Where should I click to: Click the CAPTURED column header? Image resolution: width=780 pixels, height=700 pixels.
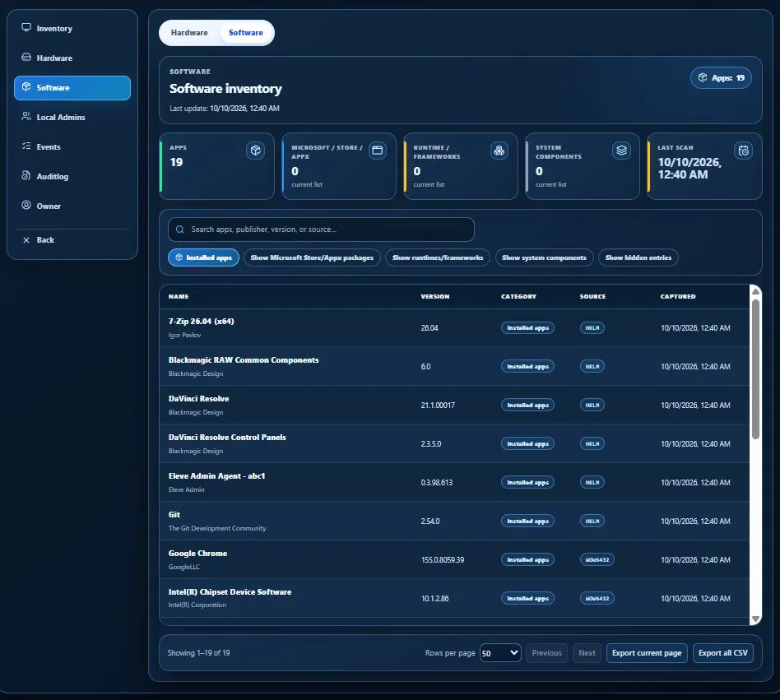(x=678, y=296)
